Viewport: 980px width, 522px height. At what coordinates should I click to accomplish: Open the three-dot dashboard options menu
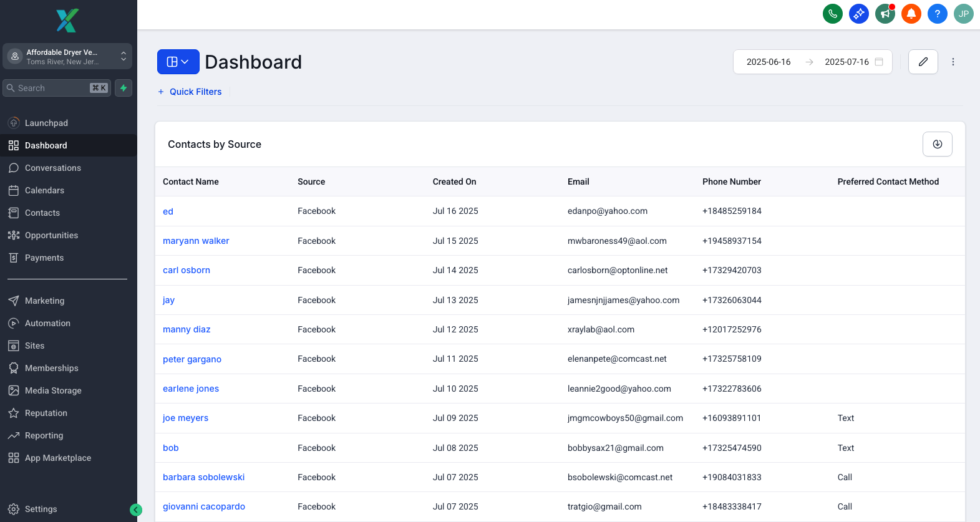[953, 62]
